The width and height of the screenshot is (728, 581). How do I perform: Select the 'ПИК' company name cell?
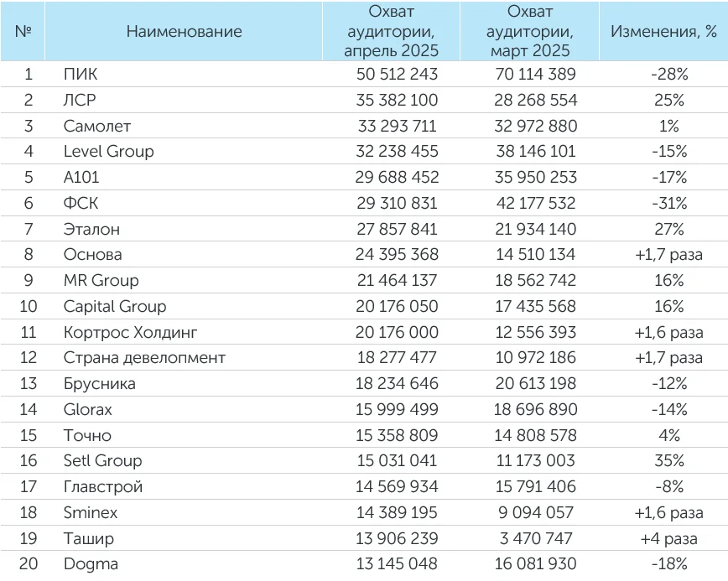pos(81,75)
